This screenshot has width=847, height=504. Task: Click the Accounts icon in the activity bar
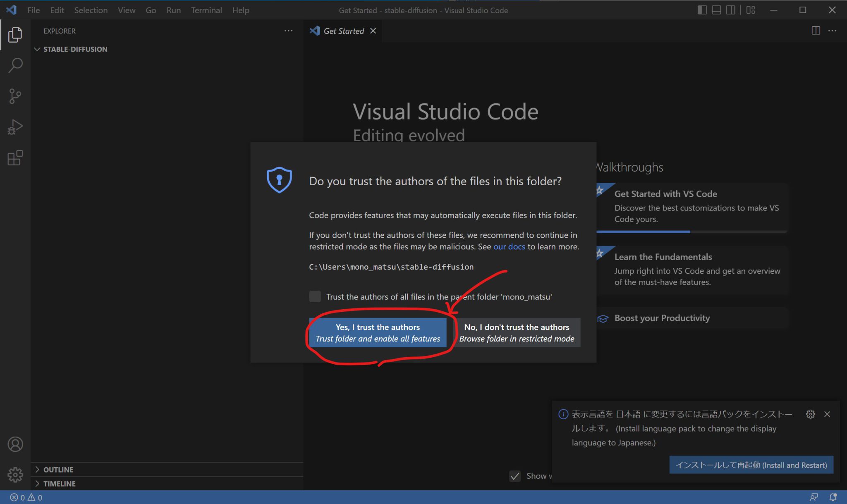pyautogui.click(x=15, y=444)
